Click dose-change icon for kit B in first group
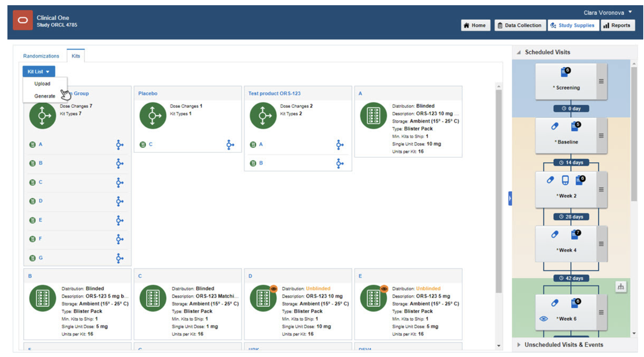This screenshot has width=644, height=357. [120, 163]
